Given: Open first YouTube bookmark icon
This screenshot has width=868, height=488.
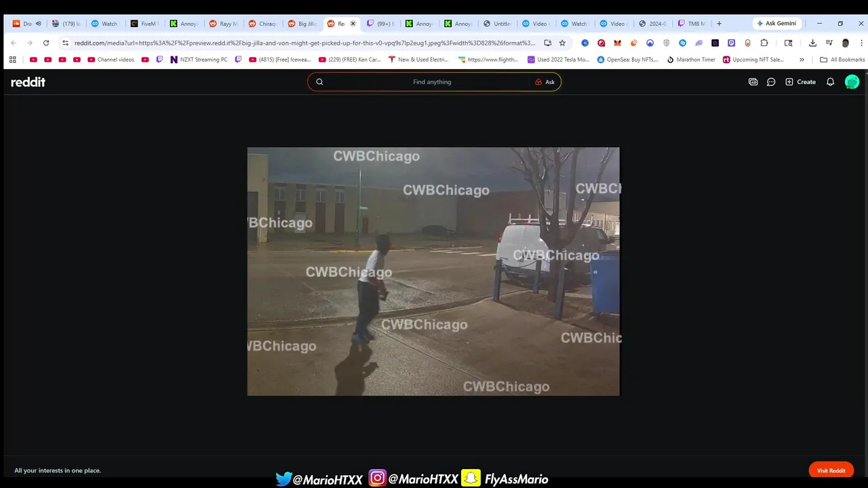Looking at the screenshot, I should pyautogui.click(x=33, y=60).
